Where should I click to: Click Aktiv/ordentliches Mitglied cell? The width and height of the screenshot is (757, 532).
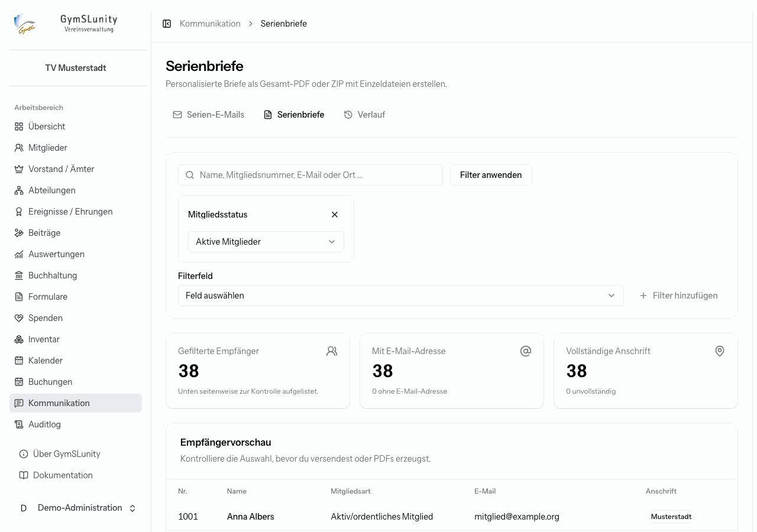(382, 517)
